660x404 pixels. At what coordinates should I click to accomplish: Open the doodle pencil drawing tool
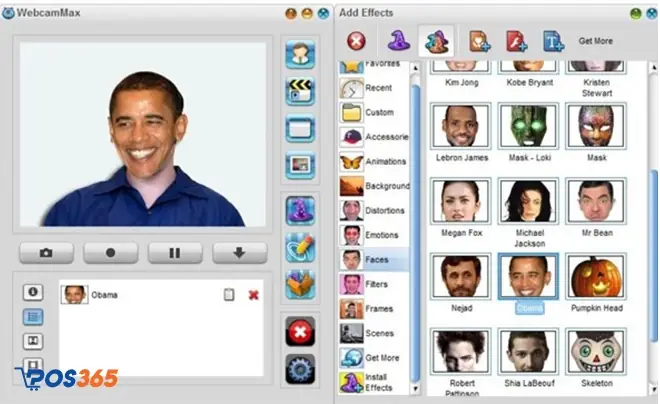point(300,247)
